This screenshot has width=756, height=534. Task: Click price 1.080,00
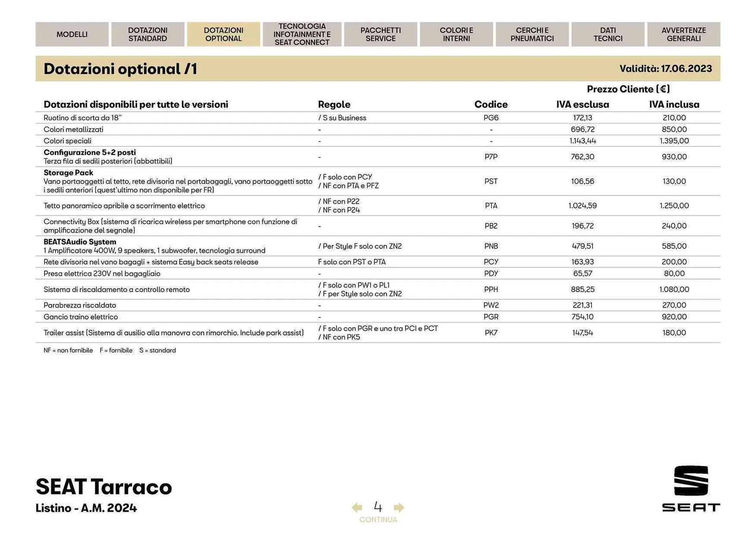point(674,289)
